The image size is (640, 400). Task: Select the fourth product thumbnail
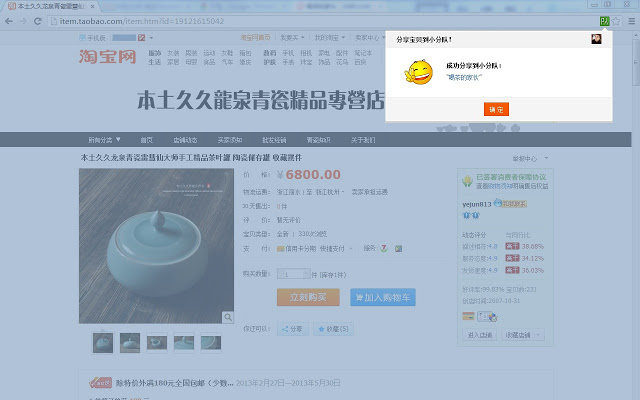(184, 342)
